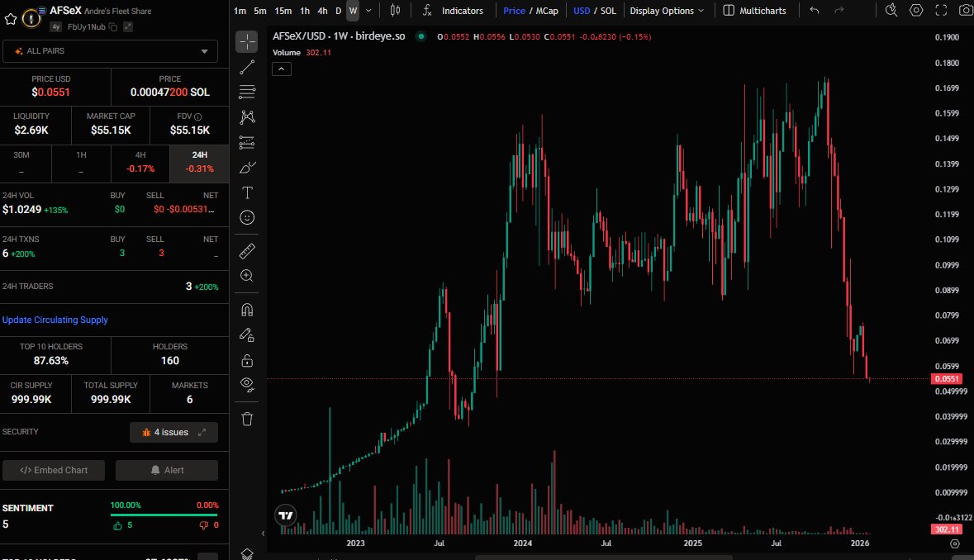Viewport: 974px width, 560px height.
Task: Take a chart snapshot with camera icon
Action: click(966, 11)
